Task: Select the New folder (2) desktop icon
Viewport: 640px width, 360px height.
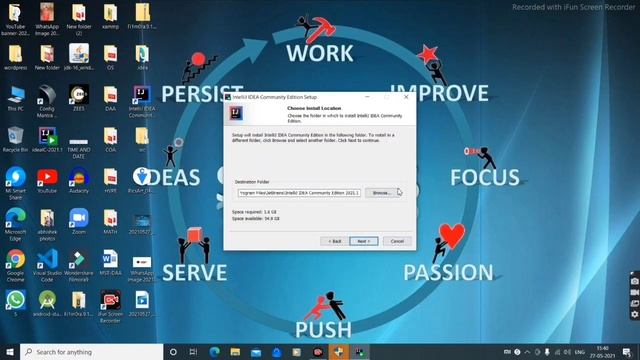Action: [x=79, y=20]
